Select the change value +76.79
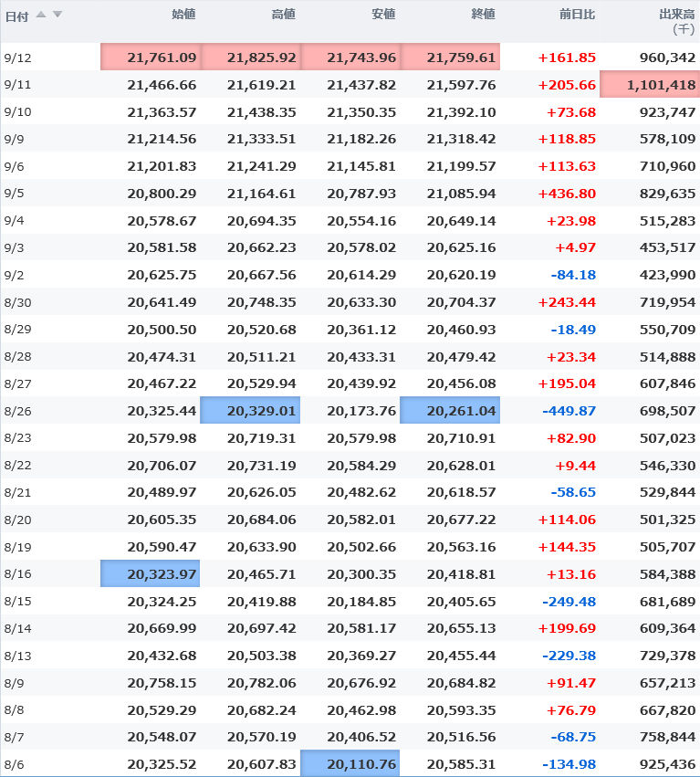 pos(571,710)
